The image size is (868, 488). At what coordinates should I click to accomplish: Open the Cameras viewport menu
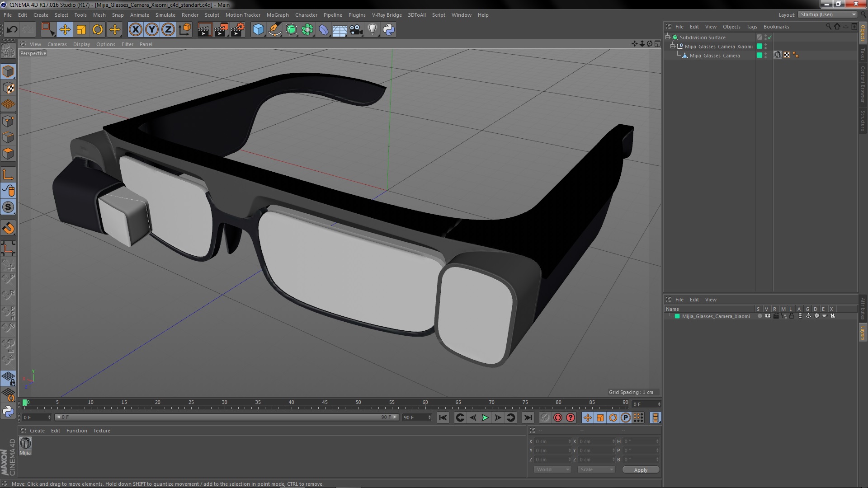click(x=57, y=44)
